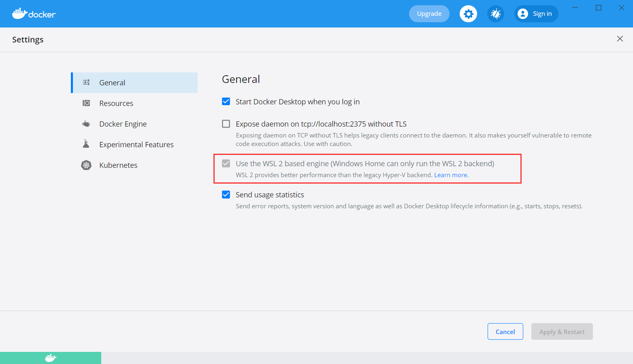Open the Troubleshoot bug icon in the title bar
633x364 pixels.
pyautogui.click(x=495, y=13)
